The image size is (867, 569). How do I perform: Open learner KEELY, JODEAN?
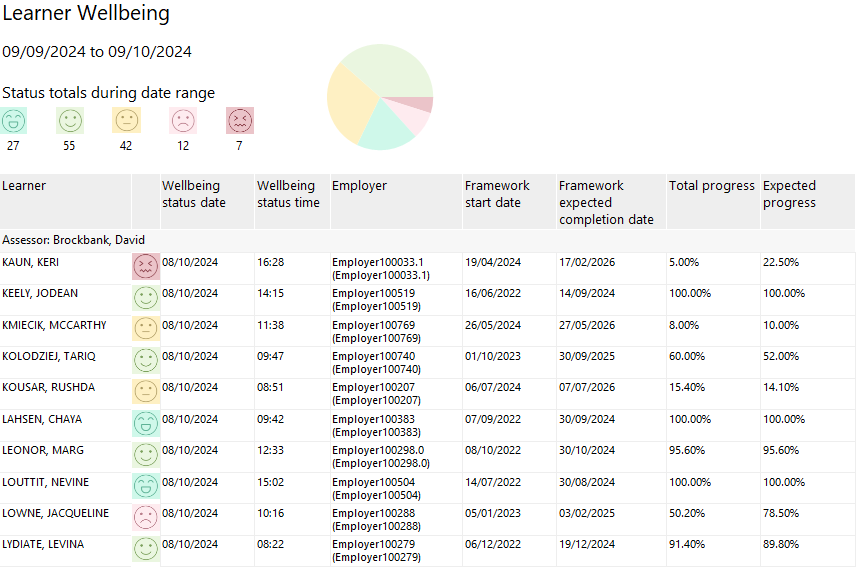[40, 294]
